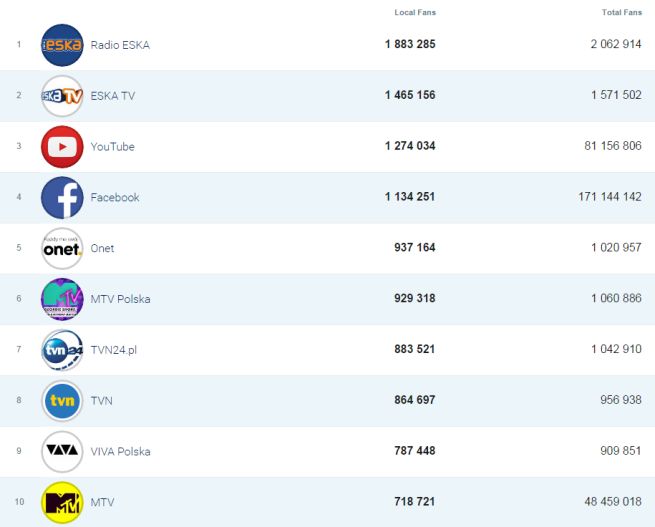This screenshot has height=527, width=655.
Task: Open the Facebook name link
Action: pyautogui.click(x=115, y=198)
